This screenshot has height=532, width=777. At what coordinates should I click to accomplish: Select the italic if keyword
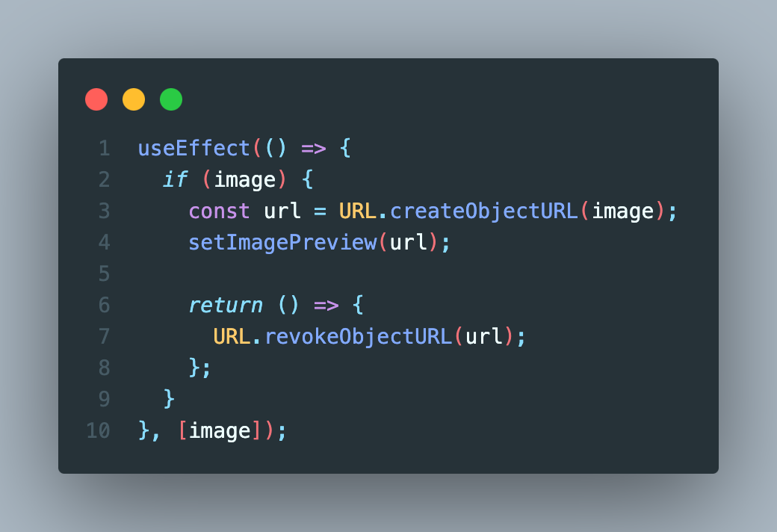176,179
